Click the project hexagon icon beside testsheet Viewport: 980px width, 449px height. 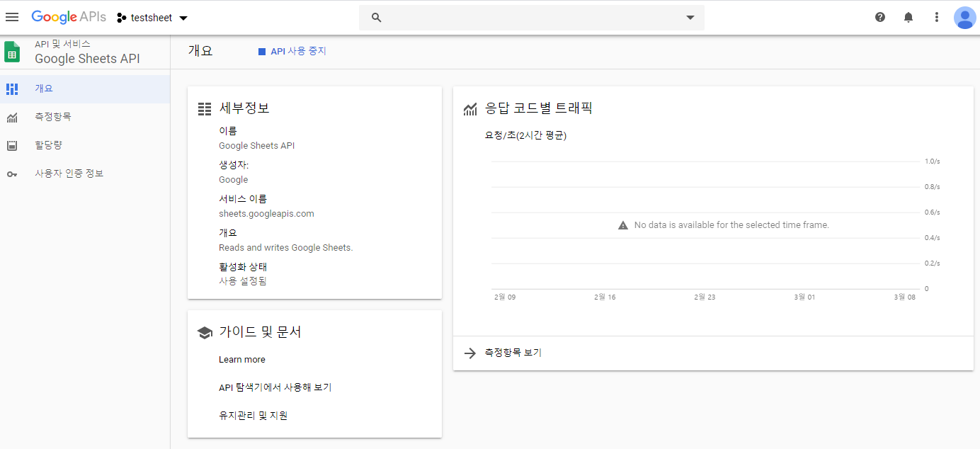tap(121, 18)
